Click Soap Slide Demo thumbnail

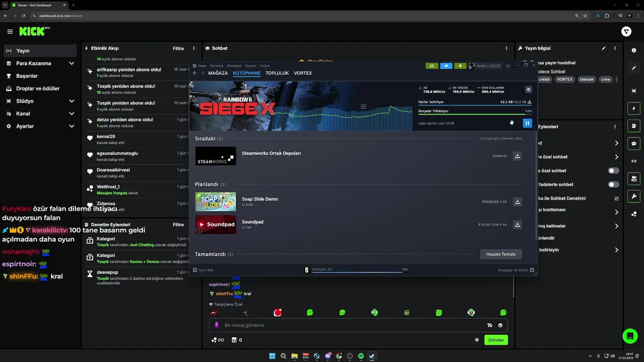[x=215, y=202]
